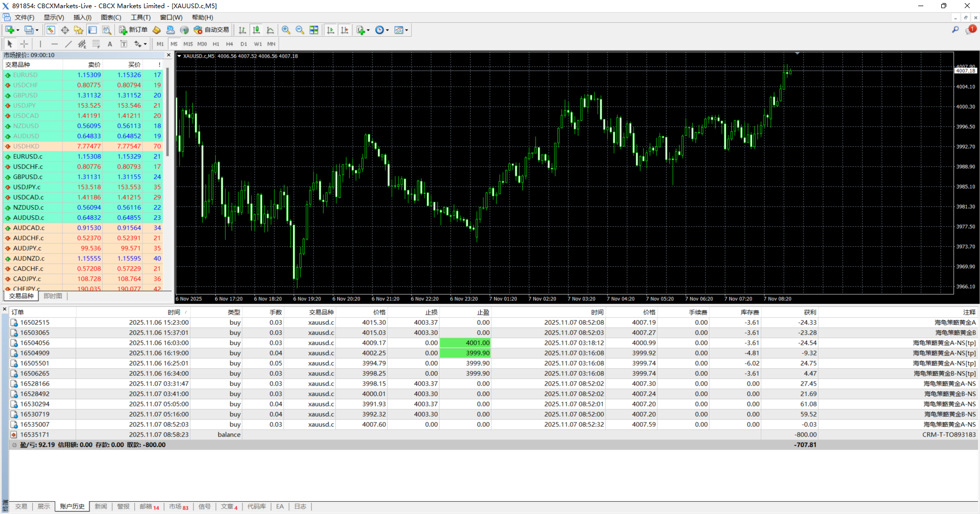Select the H1 timeframe button

pyautogui.click(x=216, y=44)
